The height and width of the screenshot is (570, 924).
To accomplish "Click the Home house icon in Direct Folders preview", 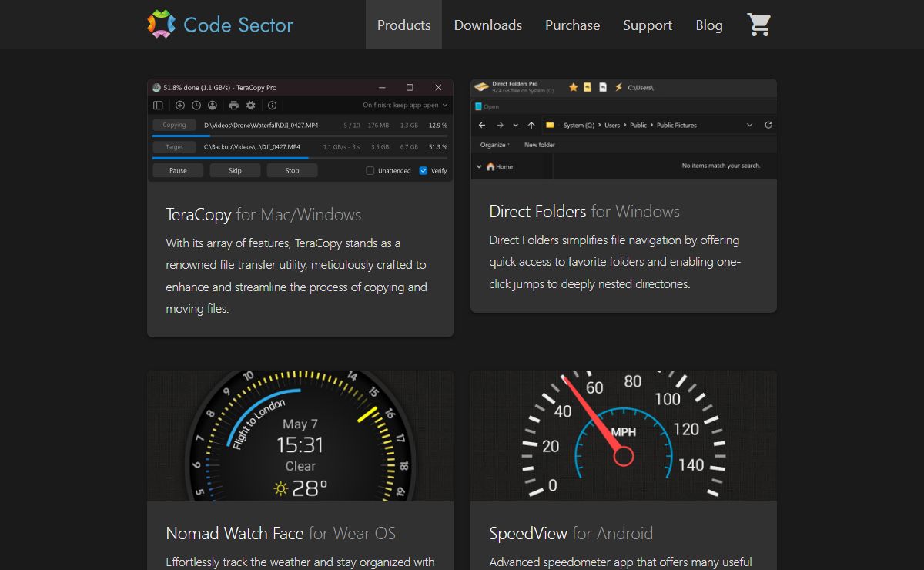I will click(x=490, y=166).
